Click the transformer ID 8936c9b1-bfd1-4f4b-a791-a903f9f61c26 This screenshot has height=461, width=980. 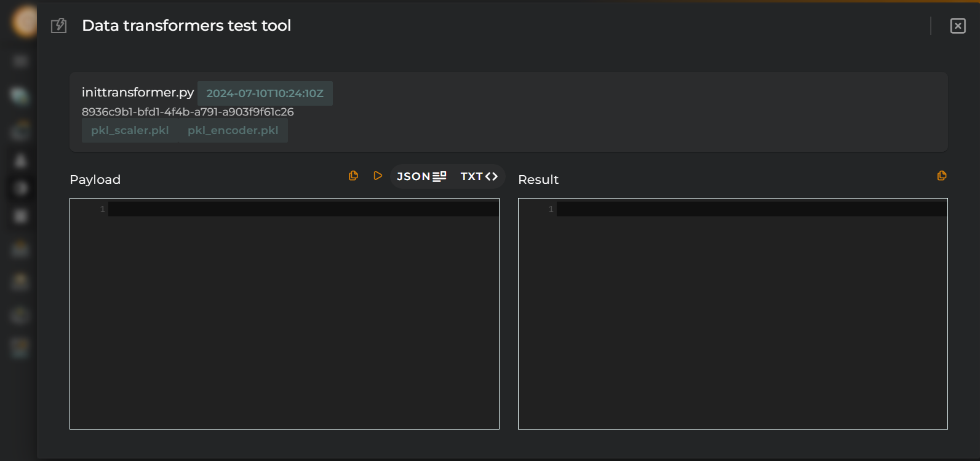[188, 112]
